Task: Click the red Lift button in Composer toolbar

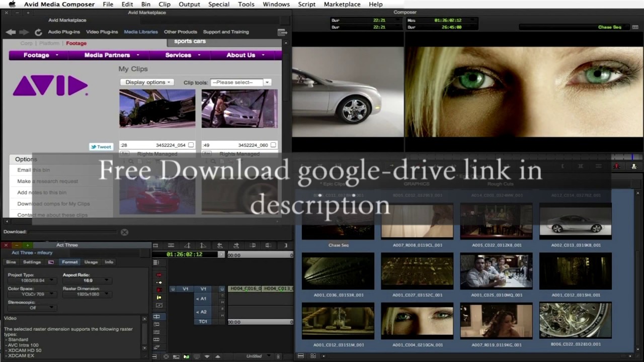Action: click(x=617, y=166)
